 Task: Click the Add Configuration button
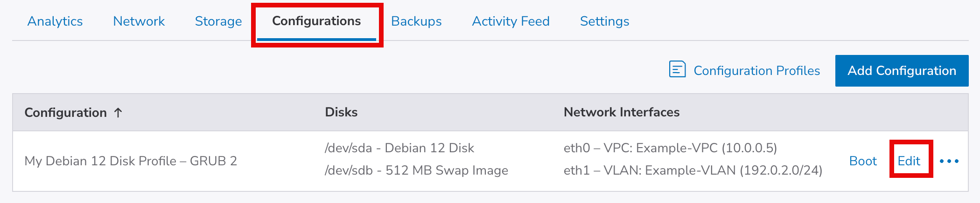[902, 71]
